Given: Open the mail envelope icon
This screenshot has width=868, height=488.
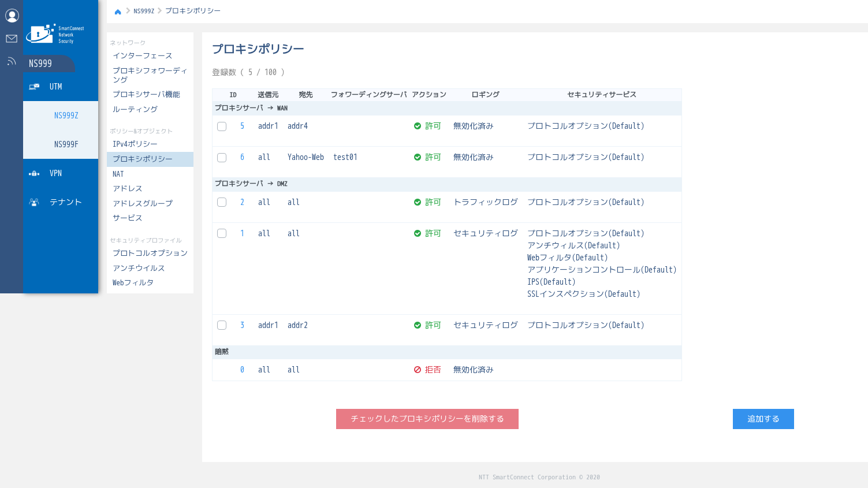Looking at the screenshot, I should (12, 39).
